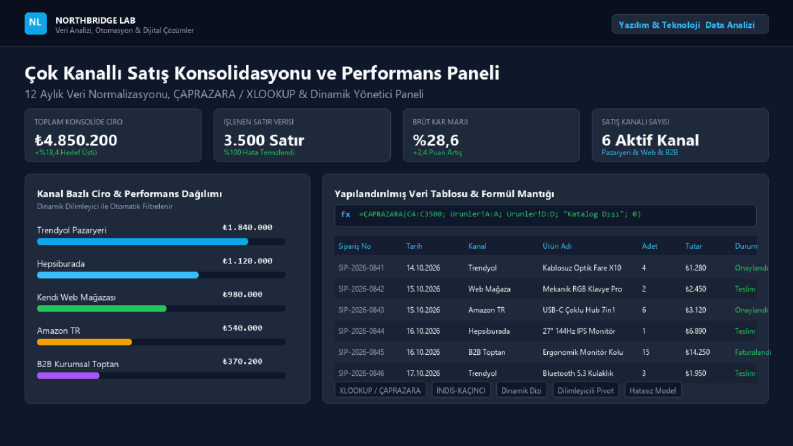
Task: Click the ₺14.250 amount cell
Action: (x=697, y=352)
